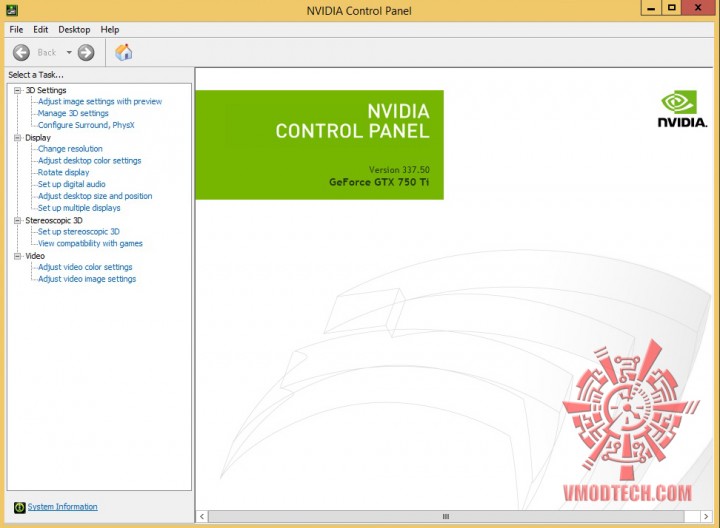Open Adjust image settings with preview
Screen dimensions: 720x528
[x=100, y=101]
